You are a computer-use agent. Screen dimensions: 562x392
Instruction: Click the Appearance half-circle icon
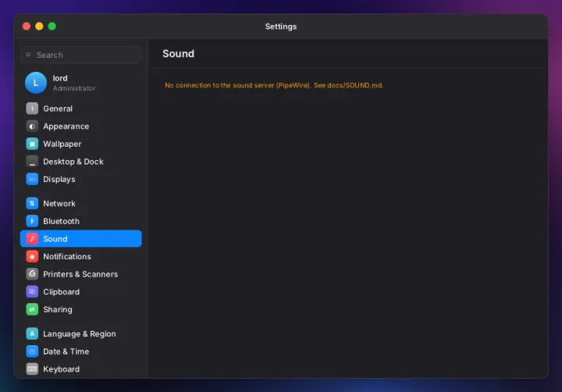(32, 127)
